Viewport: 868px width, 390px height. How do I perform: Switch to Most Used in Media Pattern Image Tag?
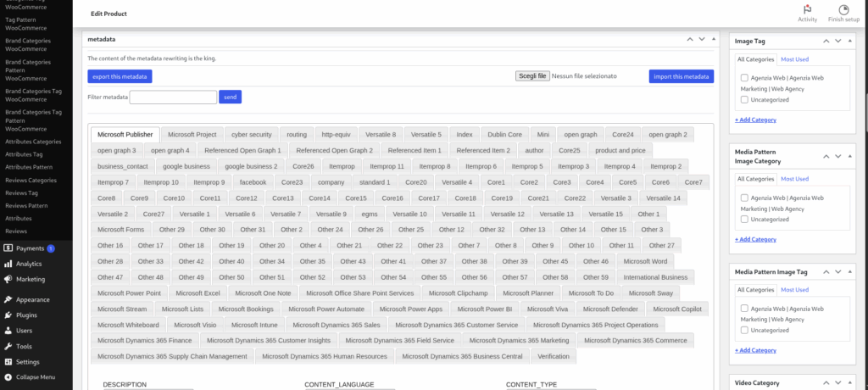click(794, 290)
